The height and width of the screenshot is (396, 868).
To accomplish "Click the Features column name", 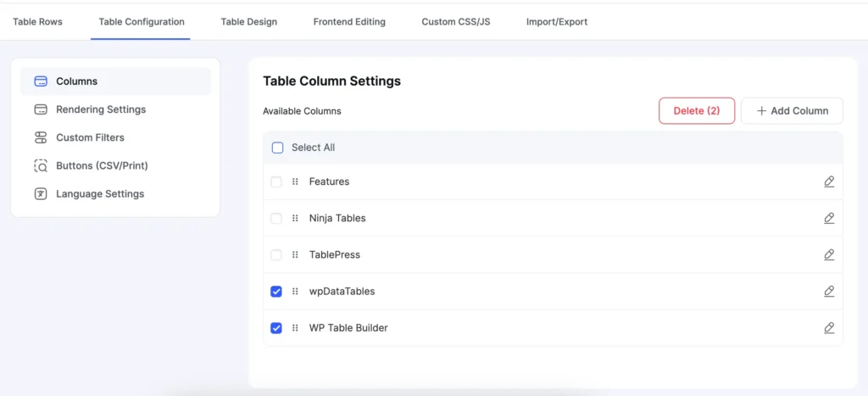I will 330,181.
